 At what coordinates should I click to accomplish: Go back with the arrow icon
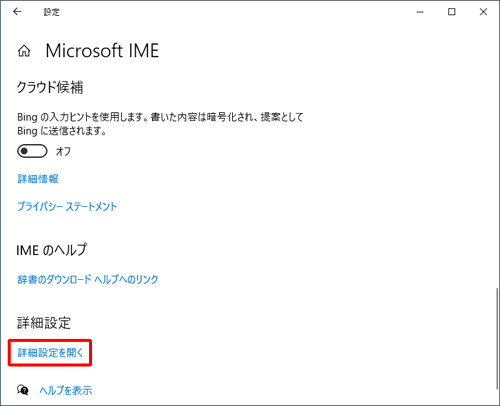17,12
